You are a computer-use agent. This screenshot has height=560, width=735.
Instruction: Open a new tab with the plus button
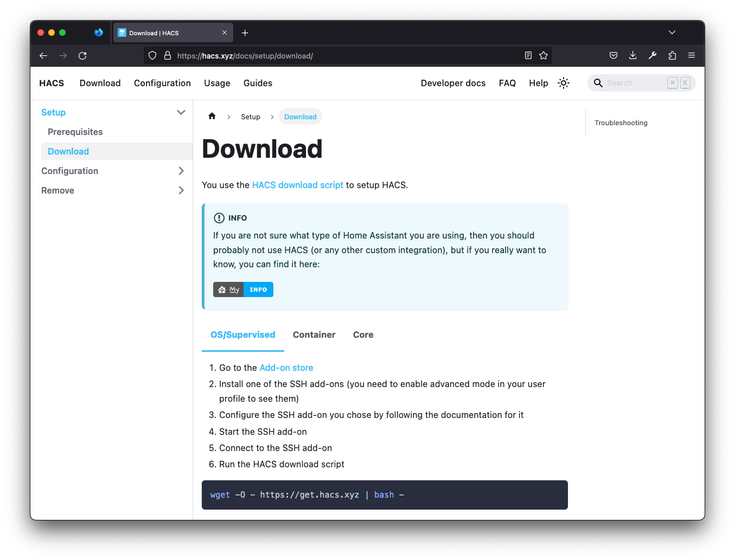(x=245, y=33)
